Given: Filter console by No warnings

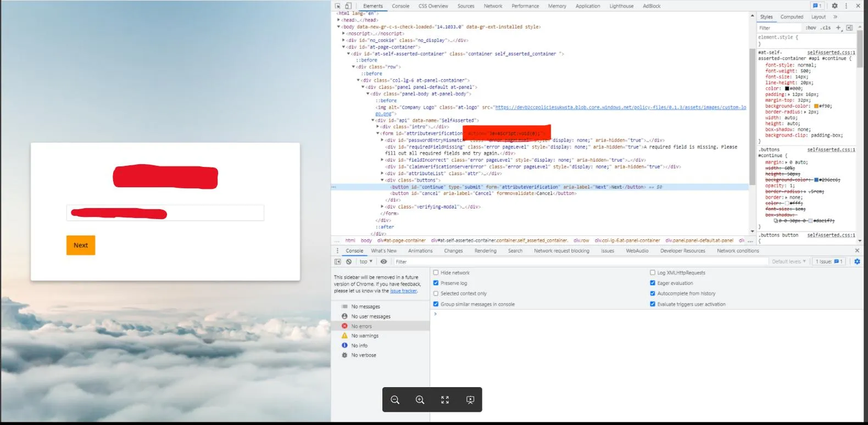Looking at the screenshot, I should pos(380,335).
